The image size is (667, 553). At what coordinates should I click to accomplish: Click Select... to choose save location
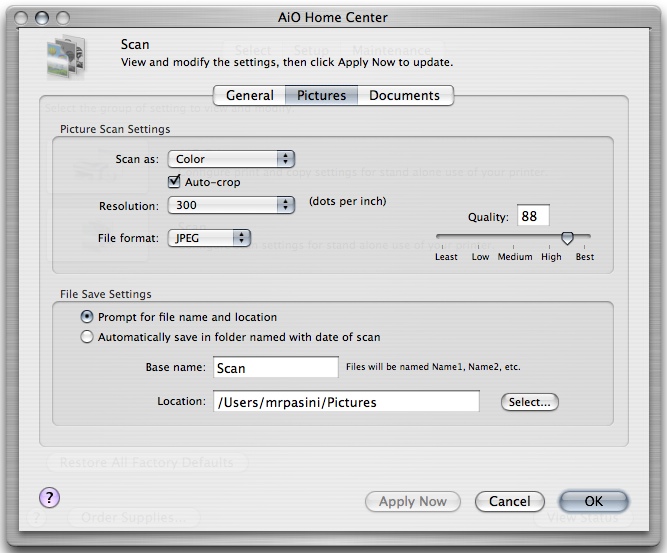529,402
